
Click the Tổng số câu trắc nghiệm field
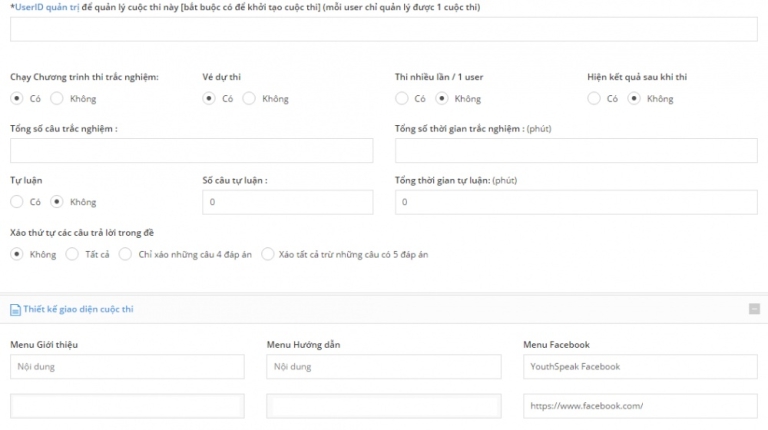(x=191, y=150)
